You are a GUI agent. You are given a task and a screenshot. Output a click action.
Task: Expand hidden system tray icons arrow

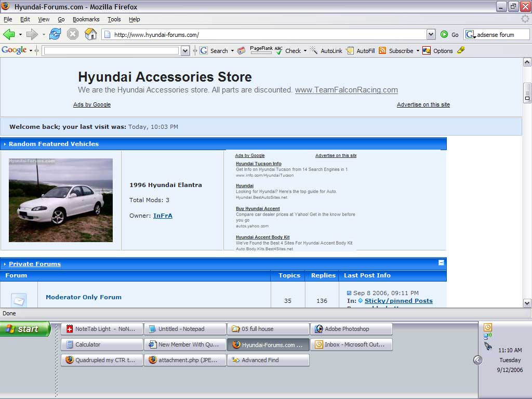(478, 360)
